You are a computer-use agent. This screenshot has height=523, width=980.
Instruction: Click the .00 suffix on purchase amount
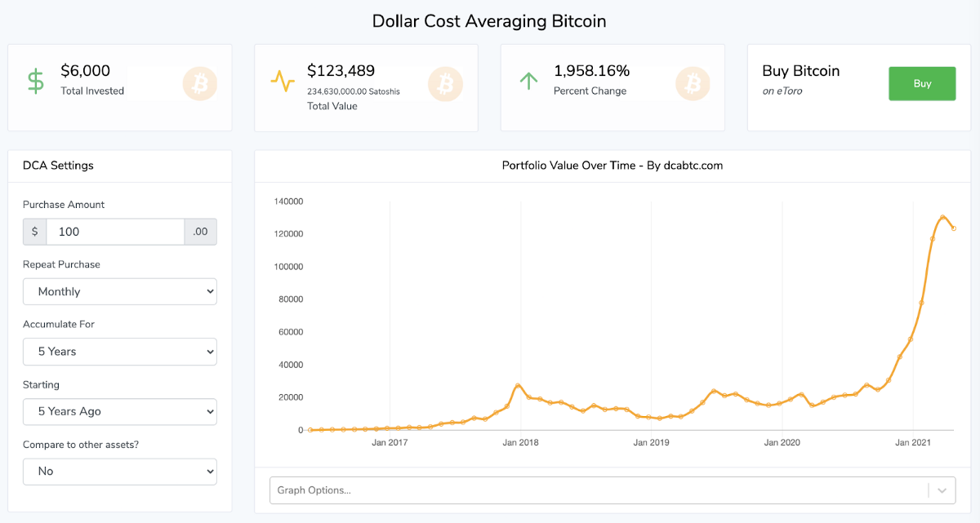(201, 232)
